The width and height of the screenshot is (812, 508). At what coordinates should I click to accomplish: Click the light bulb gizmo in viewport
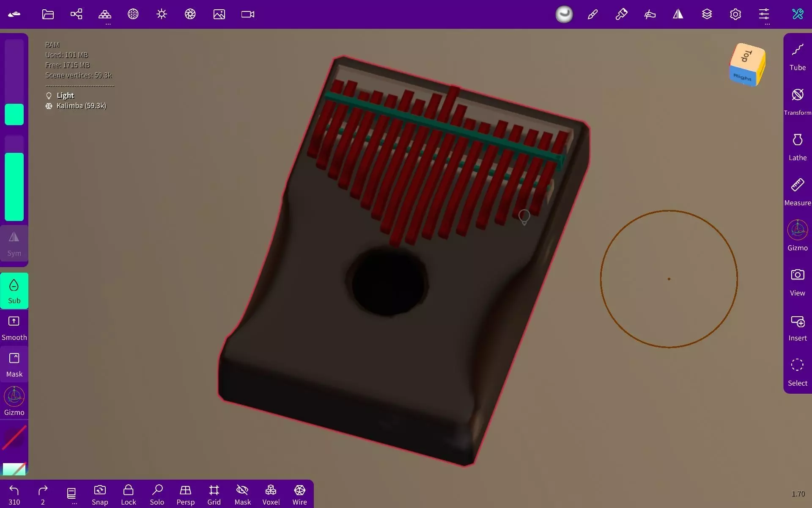click(524, 217)
